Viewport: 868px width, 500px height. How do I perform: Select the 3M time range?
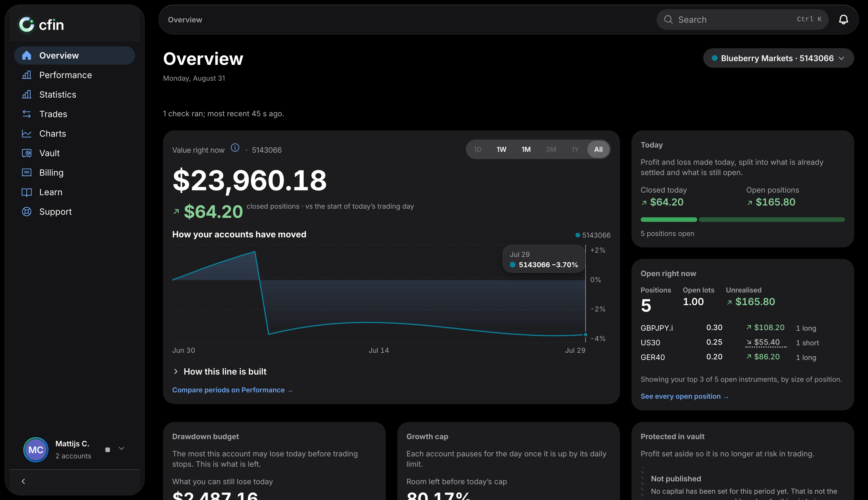pos(551,149)
